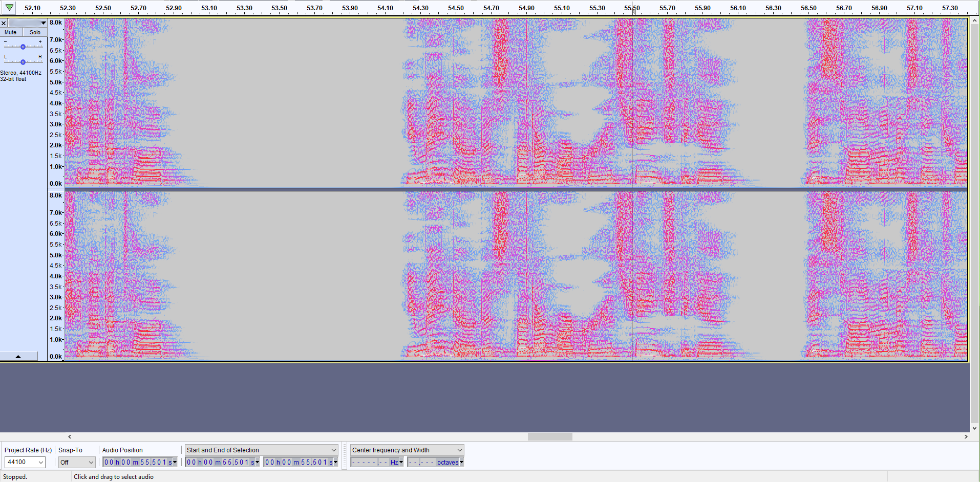Mute the stereo track
This screenshot has height=482, width=980.
pyautogui.click(x=10, y=32)
